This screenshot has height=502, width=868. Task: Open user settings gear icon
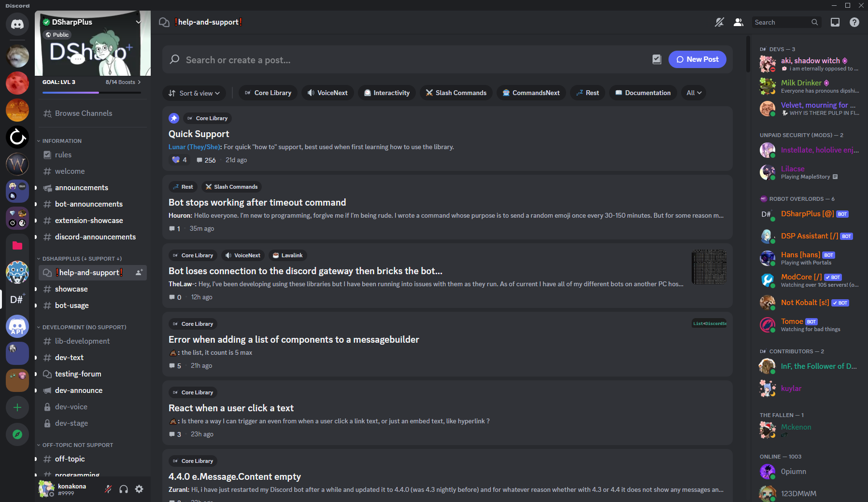pos(139,489)
